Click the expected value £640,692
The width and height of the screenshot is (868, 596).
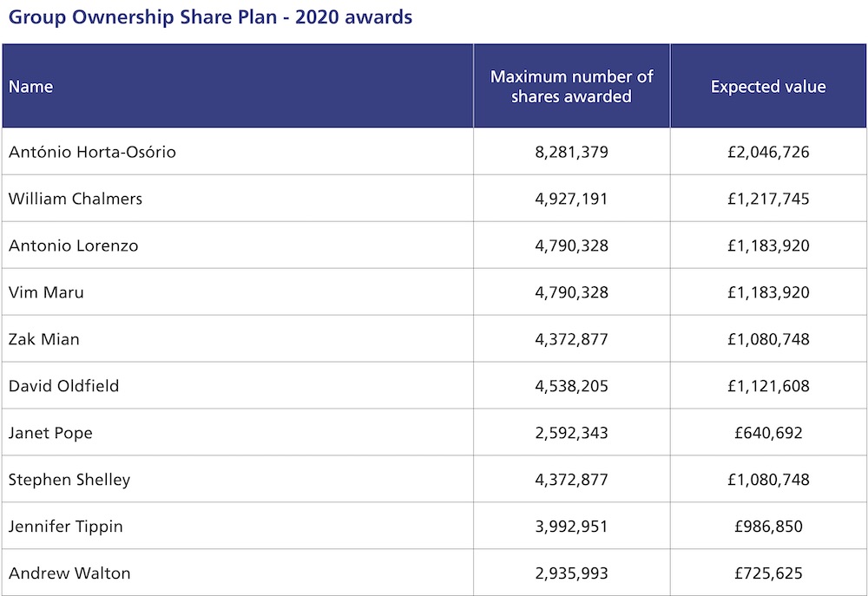[x=768, y=433]
